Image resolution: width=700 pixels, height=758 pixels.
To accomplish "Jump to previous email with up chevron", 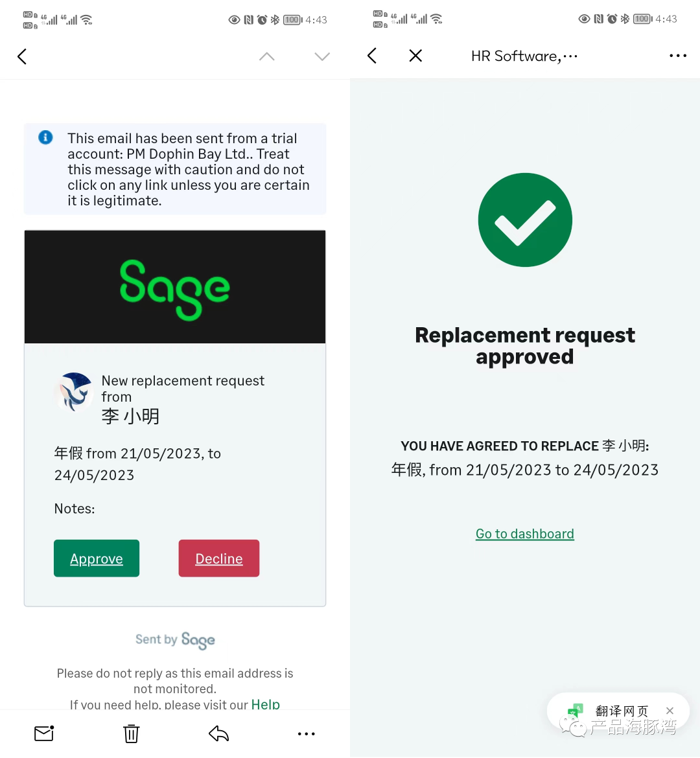I will pos(266,56).
